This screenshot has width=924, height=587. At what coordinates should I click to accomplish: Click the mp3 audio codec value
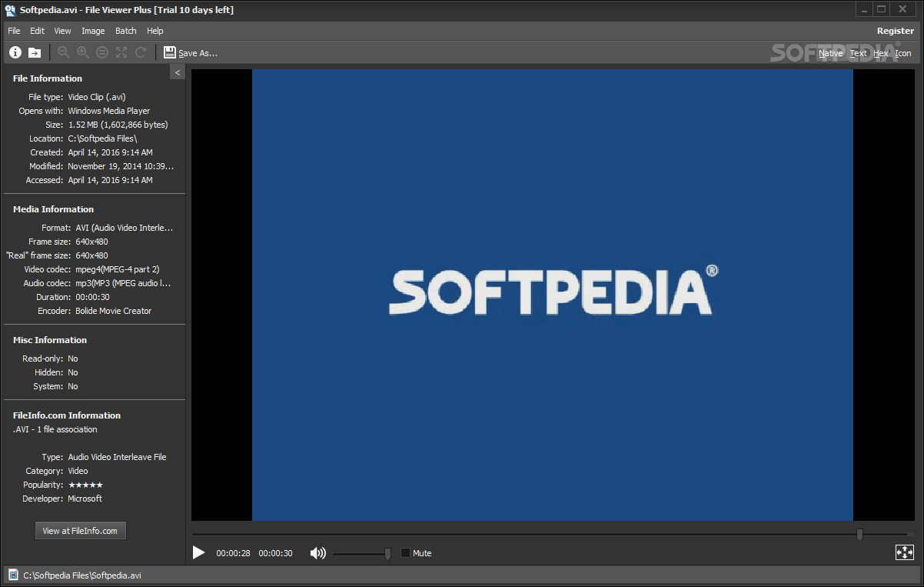point(123,283)
